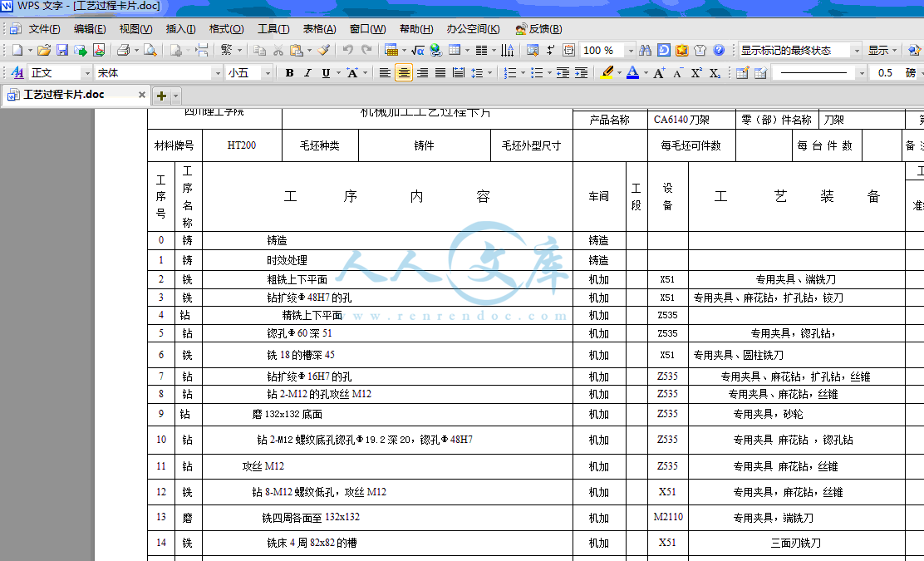
Task: Align text to the right
Action: click(422, 73)
